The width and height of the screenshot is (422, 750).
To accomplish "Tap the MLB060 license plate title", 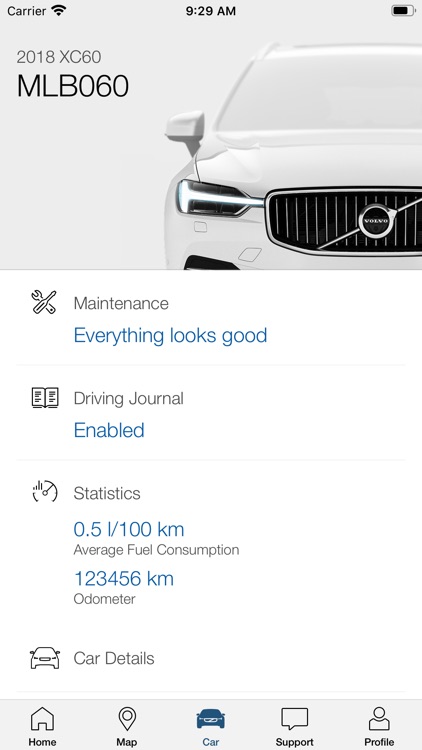I will 73,86.
